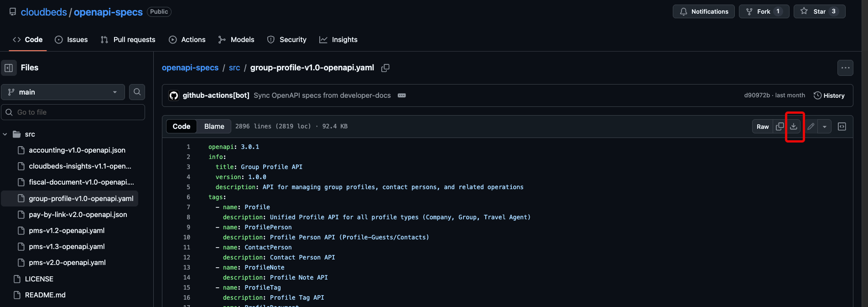
Task: Go to the Issues tab
Action: point(71,40)
